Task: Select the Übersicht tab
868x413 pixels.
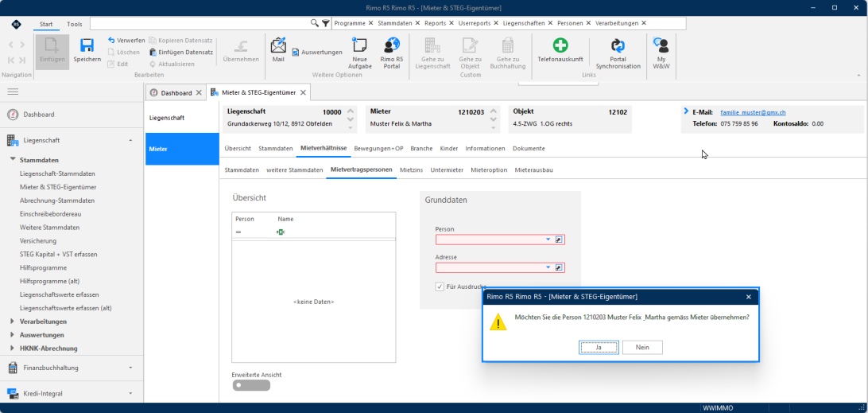Action: [238, 149]
